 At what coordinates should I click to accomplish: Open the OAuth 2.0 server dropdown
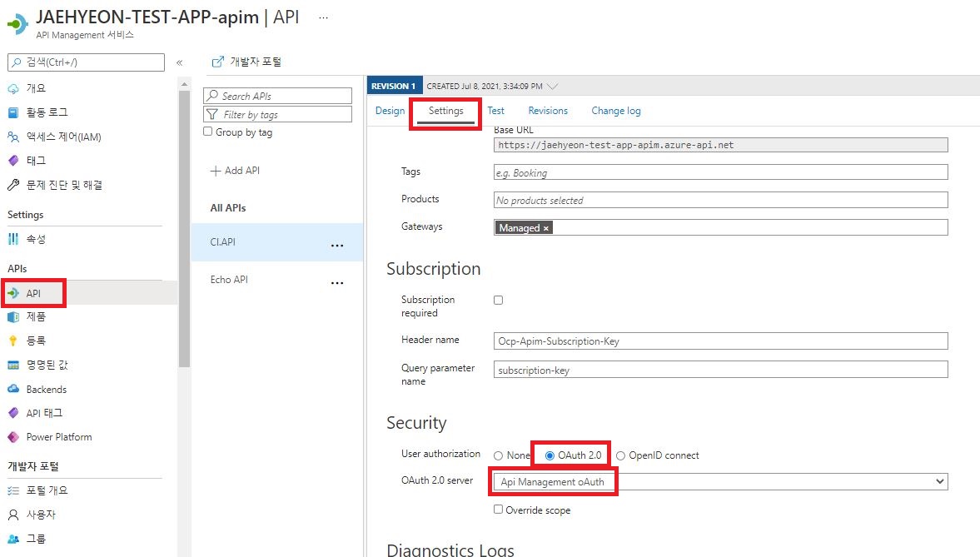tap(720, 481)
